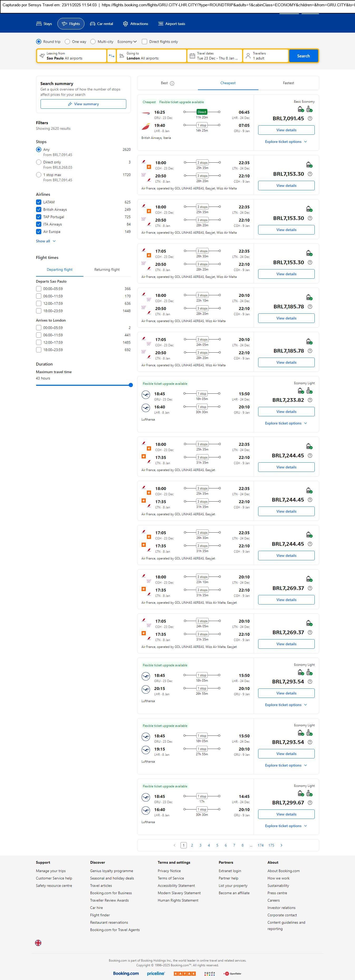Click the price info icon beside BRL7,091.45
Viewport: 355px width, 980px height.
pyautogui.click(x=310, y=118)
